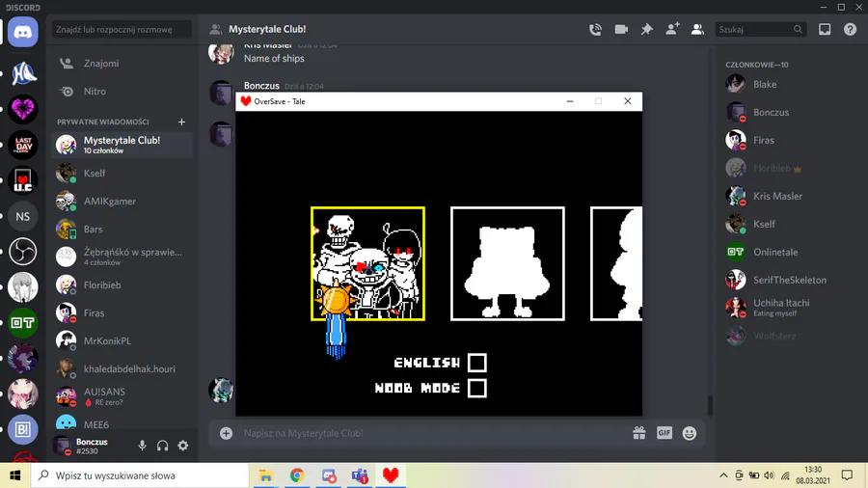Screen dimensions: 868x488
Task: Open the Żebrąńśkó w sprawie group chat
Action: [x=122, y=257]
